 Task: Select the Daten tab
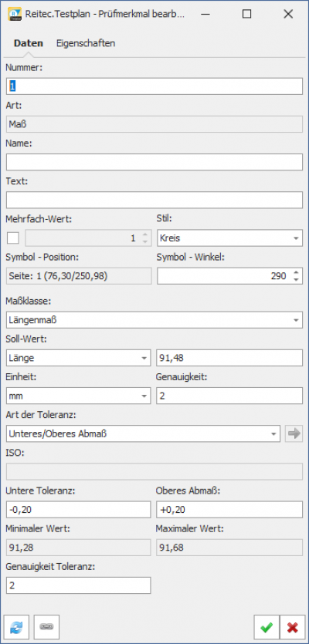tap(29, 43)
